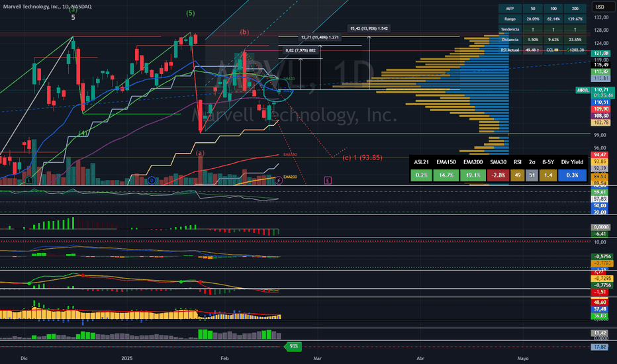Click the -6,41 histogram value label
617x364 pixels.
[x=601, y=234]
